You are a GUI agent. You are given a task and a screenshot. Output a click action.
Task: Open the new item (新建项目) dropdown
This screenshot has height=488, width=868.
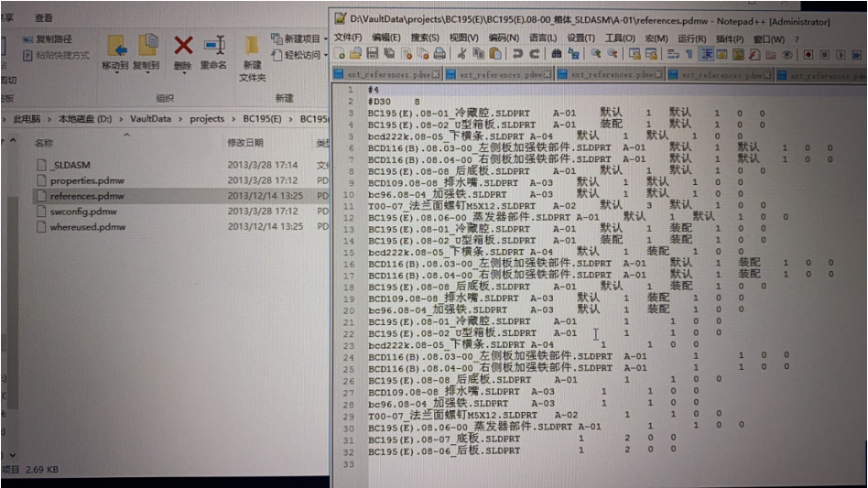coord(300,38)
